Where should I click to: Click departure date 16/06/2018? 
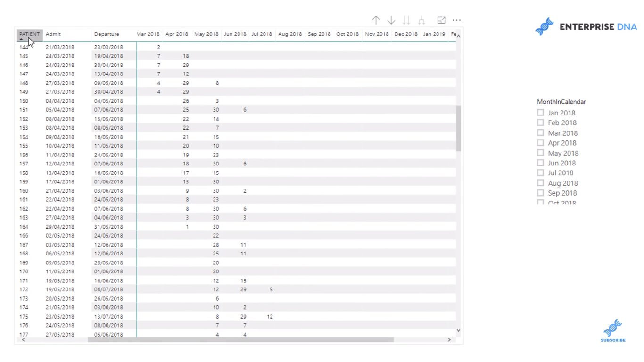tap(108, 280)
